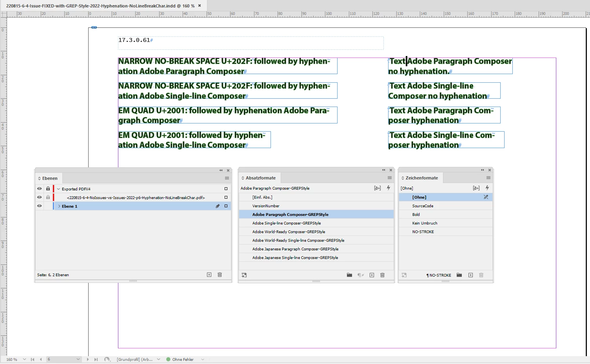This screenshot has width=590, height=364.
Task: Hide the Ebene 1 layer
Action: (39, 206)
